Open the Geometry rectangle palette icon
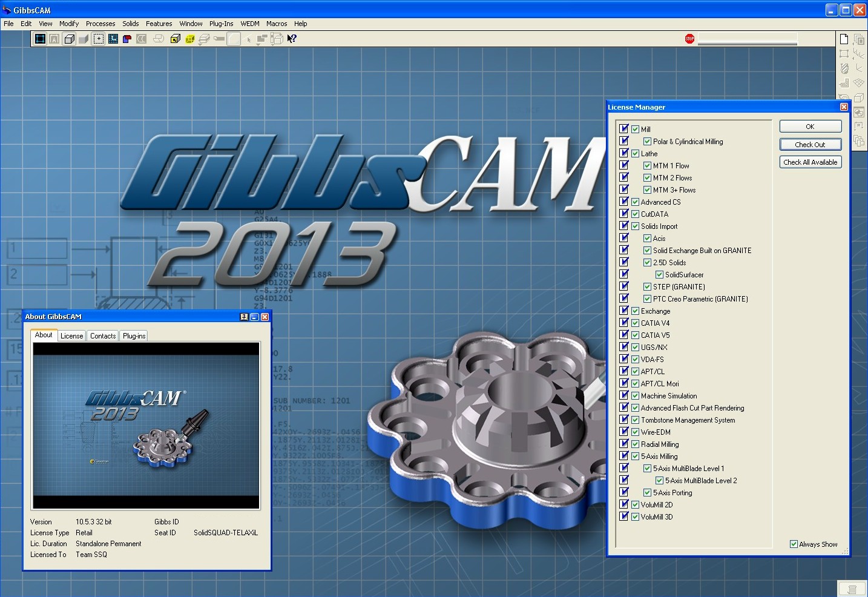The height and width of the screenshot is (597, 868). (x=844, y=54)
